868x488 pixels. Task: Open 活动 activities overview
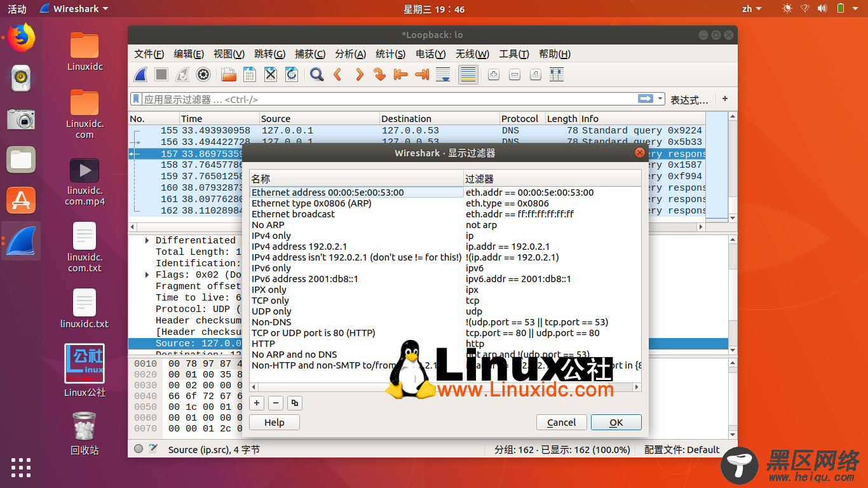[x=17, y=9]
